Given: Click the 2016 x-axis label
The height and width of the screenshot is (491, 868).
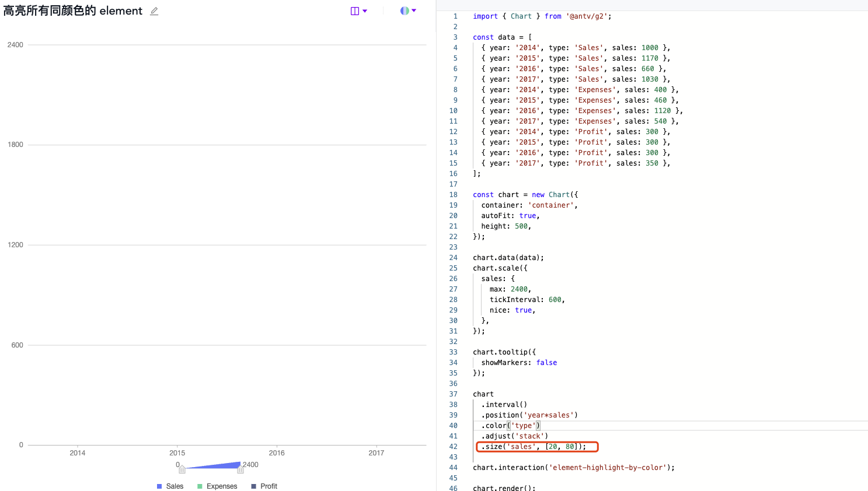Looking at the screenshot, I should (x=277, y=453).
